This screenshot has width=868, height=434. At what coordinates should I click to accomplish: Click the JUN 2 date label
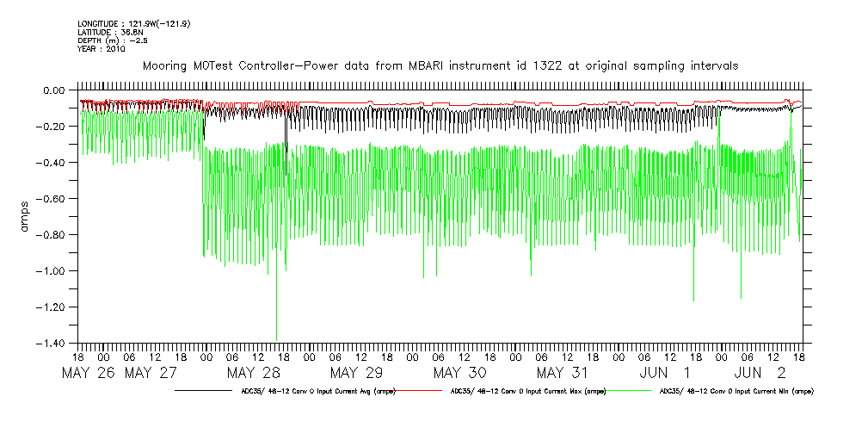pyautogui.click(x=760, y=373)
